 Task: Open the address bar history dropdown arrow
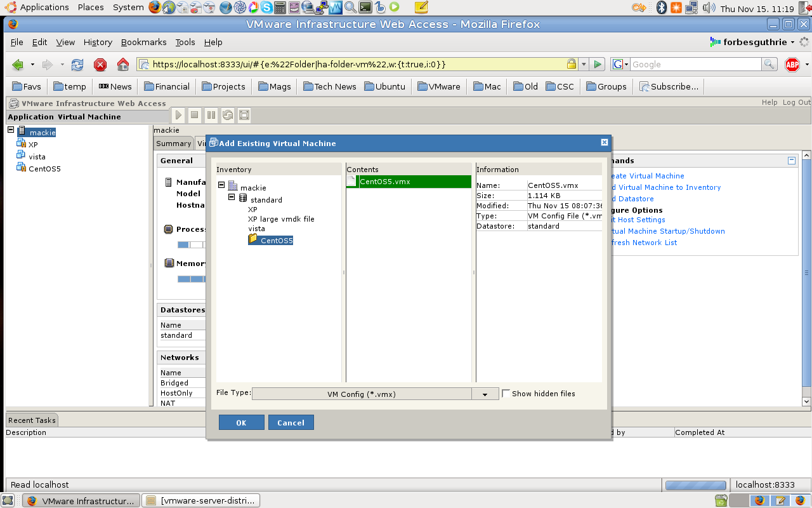click(x=584, y=64)
